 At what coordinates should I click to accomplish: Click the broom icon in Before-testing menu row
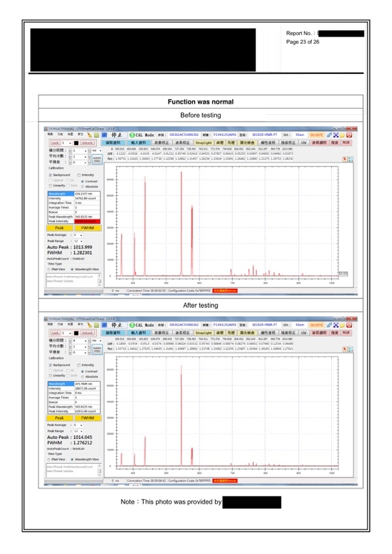click(90, 135)
